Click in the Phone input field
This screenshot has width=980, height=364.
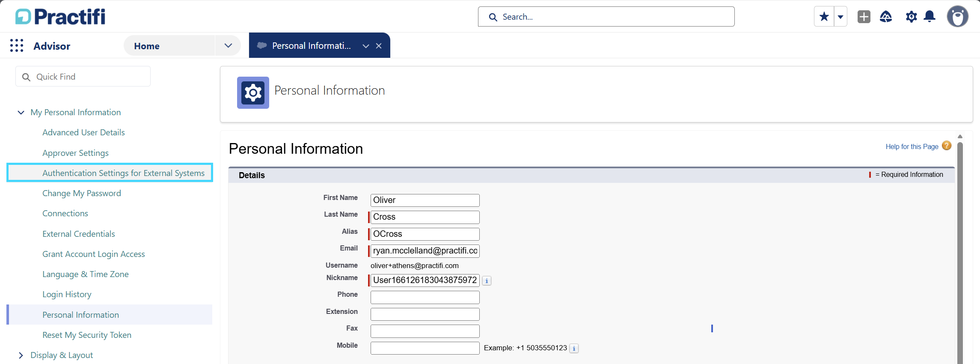425,297
